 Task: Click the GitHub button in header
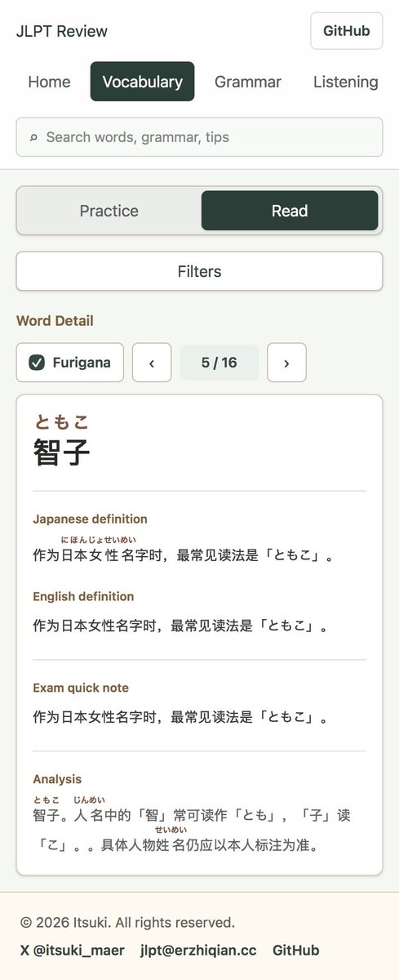click(x=346, y=31)
